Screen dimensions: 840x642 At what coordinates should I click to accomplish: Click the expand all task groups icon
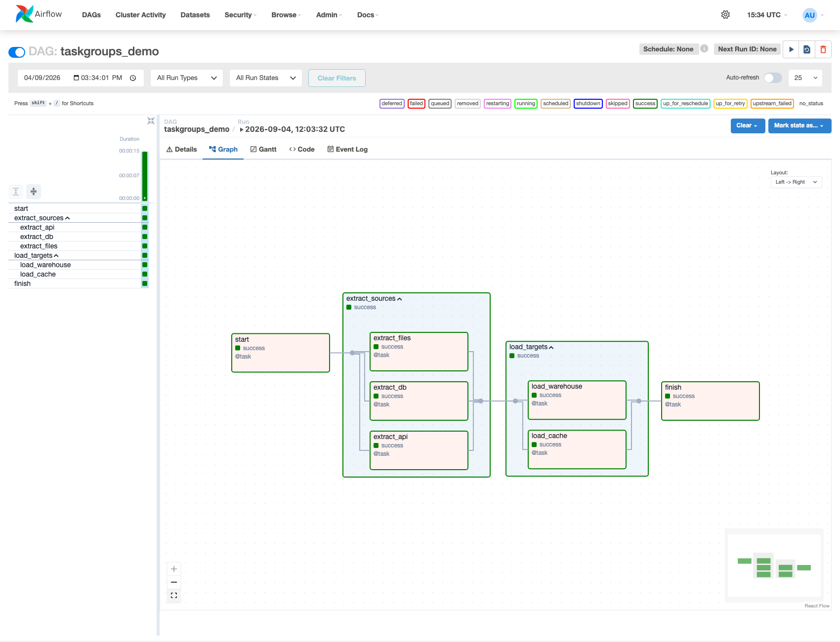pos(16,192)
